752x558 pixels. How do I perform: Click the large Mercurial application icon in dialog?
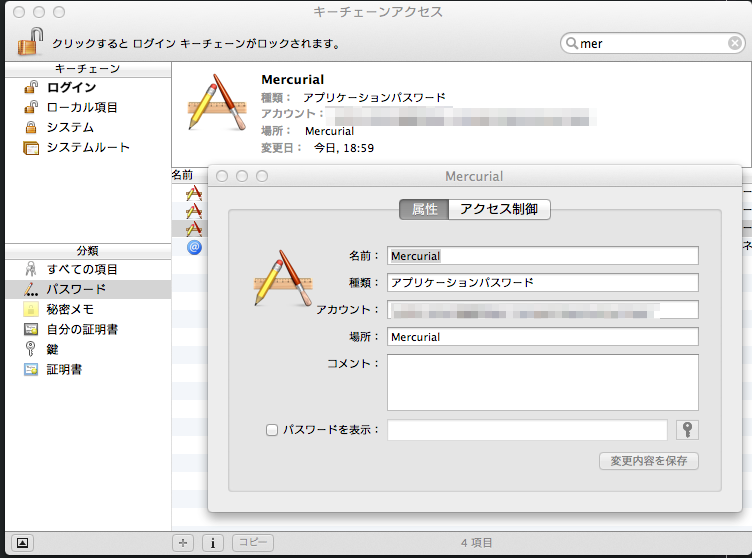pos(283,278)
